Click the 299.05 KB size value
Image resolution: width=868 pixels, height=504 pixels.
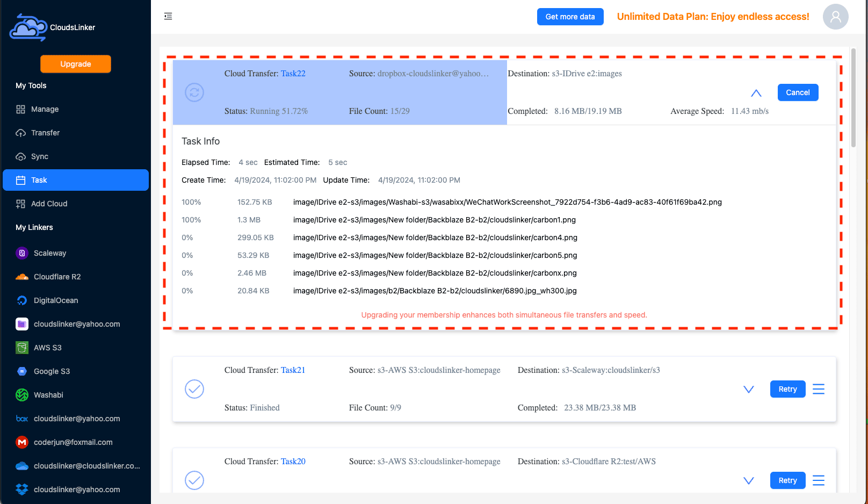point(256,237)
